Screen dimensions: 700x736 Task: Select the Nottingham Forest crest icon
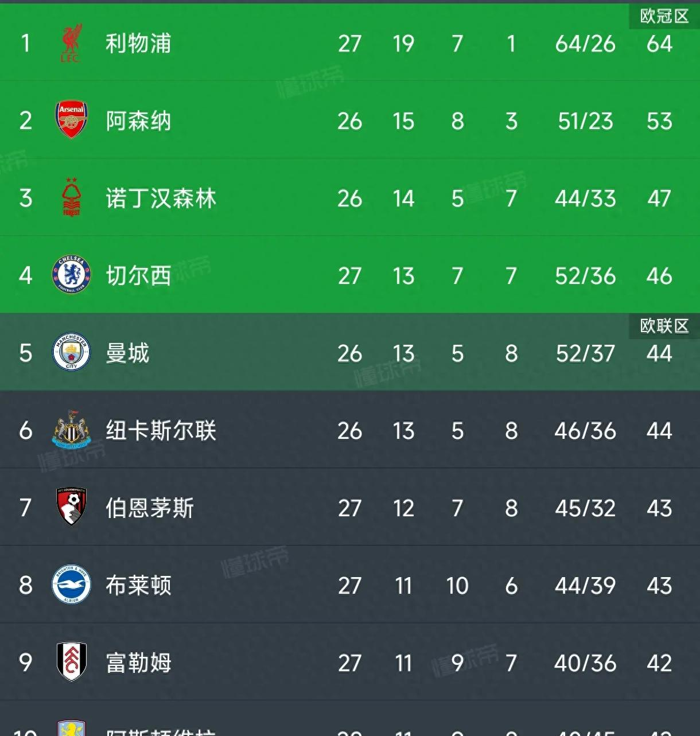tap(72, 198)
